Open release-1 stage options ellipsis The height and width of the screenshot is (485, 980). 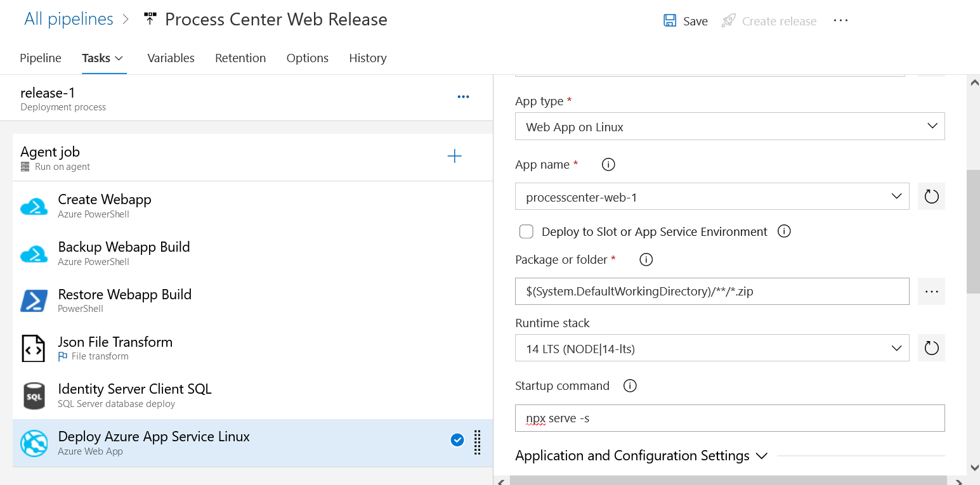[464, 96]
